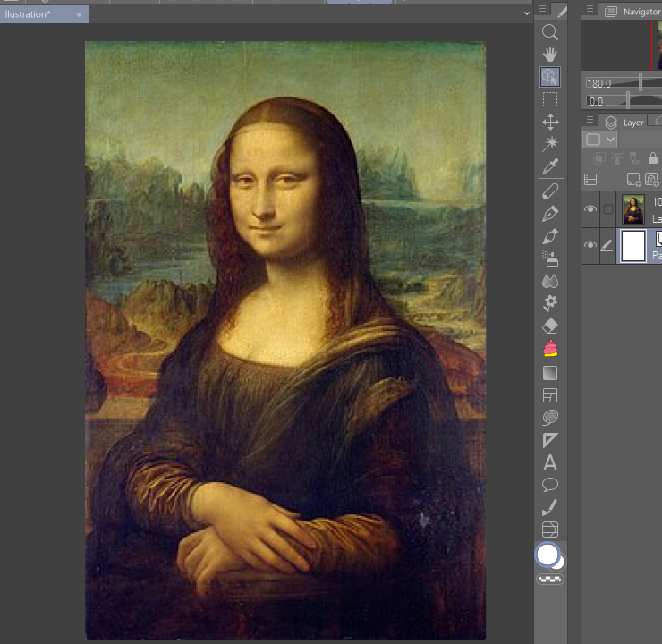Screen dimensions: 662x644
Task: Open the Navigator palette hamburger menu
Action: point(590,8)
